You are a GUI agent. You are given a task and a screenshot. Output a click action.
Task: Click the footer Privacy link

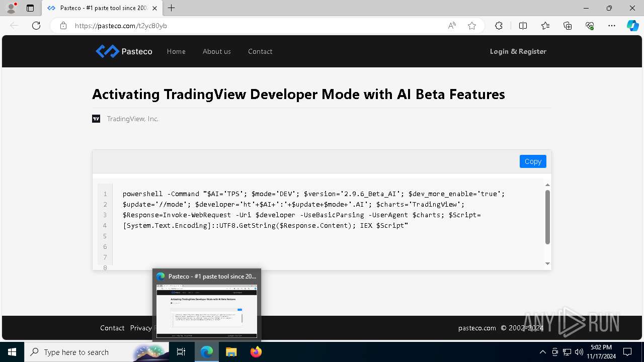pos(141,328)
